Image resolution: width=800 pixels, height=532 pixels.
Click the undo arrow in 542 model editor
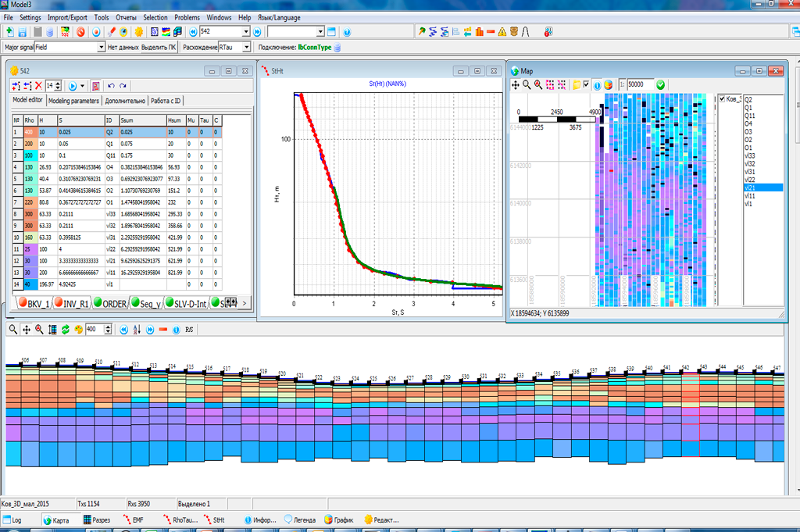[111, 85]
